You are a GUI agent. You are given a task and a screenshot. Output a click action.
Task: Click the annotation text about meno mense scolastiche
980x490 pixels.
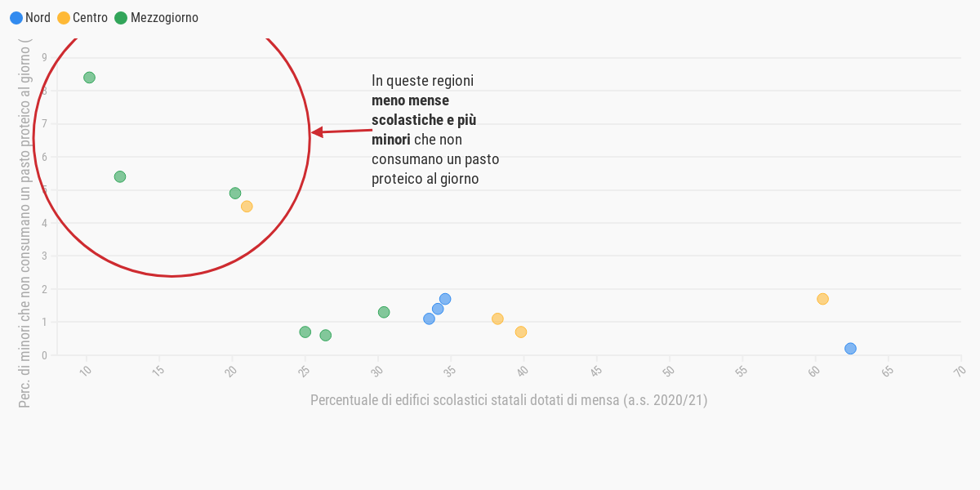tap(435, 130)
